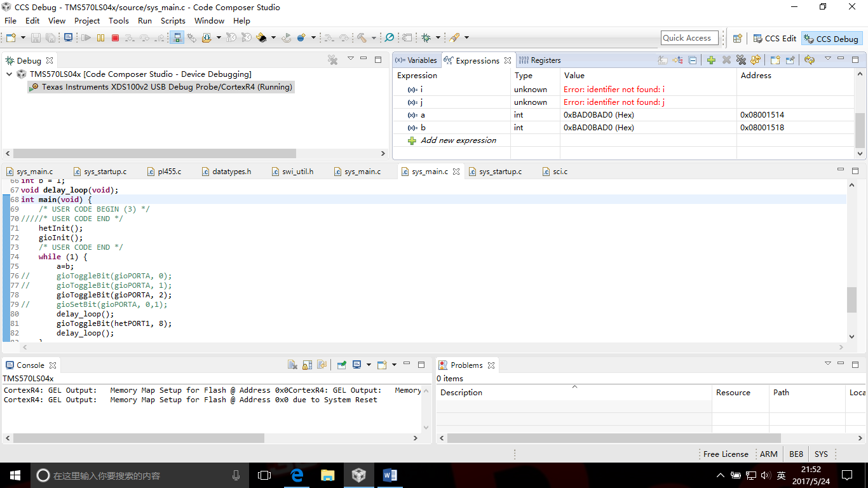This screenshot has width=868, height=488.
Task: Click Add new expression row
Action: point(458,140)
